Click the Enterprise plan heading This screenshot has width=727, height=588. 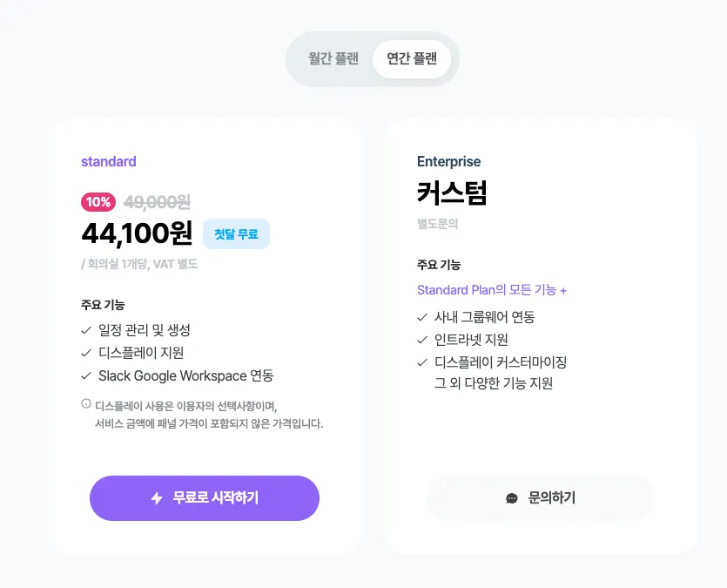pos(448,161)
